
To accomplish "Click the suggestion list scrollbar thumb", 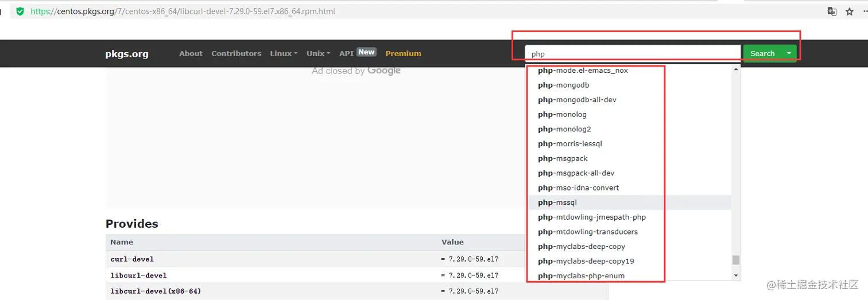I will [x=736, y=260].
